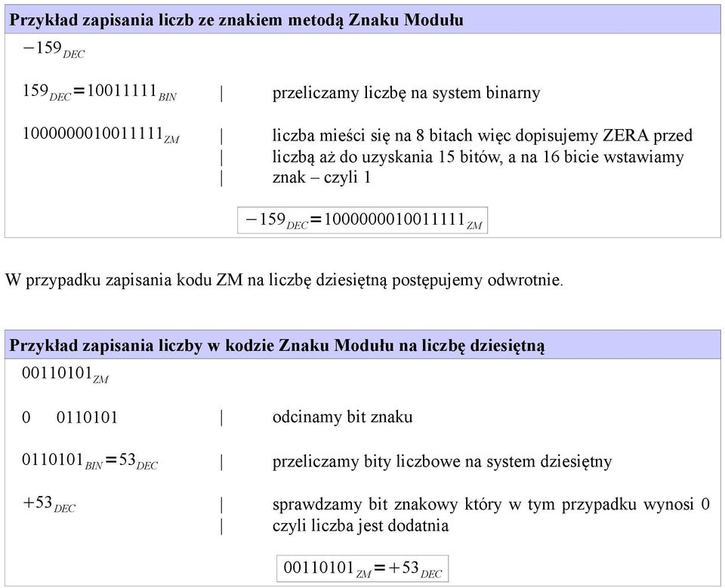
Task: Click the line 'liczba mieści się na 8 bitach'
Action: pos(483,135)
